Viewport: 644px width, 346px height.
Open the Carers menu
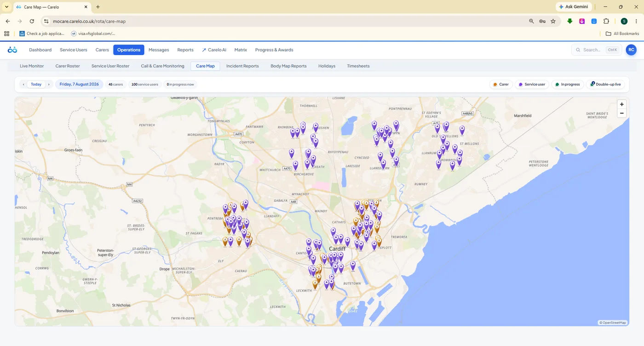[x=102, y=50]
